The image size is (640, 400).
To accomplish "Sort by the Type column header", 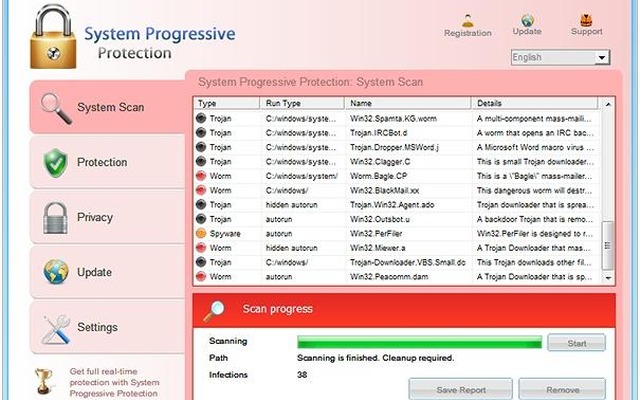I will (x=227, y=103).
